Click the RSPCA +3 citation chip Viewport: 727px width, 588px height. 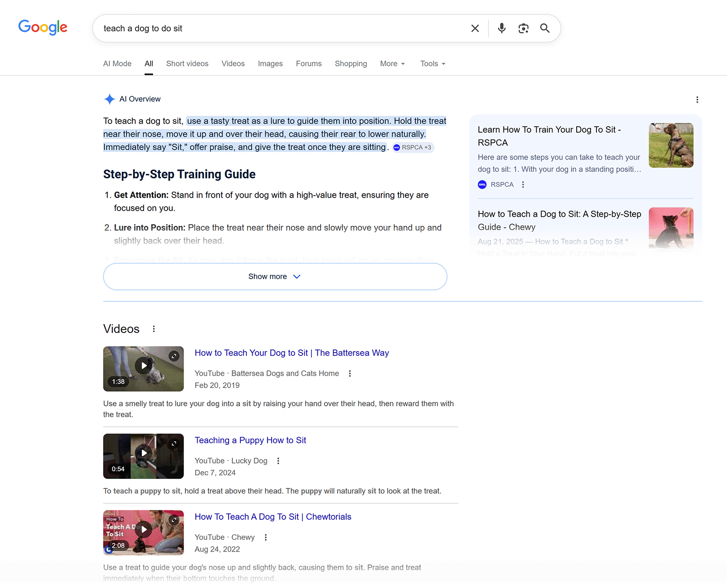[413, 147]
